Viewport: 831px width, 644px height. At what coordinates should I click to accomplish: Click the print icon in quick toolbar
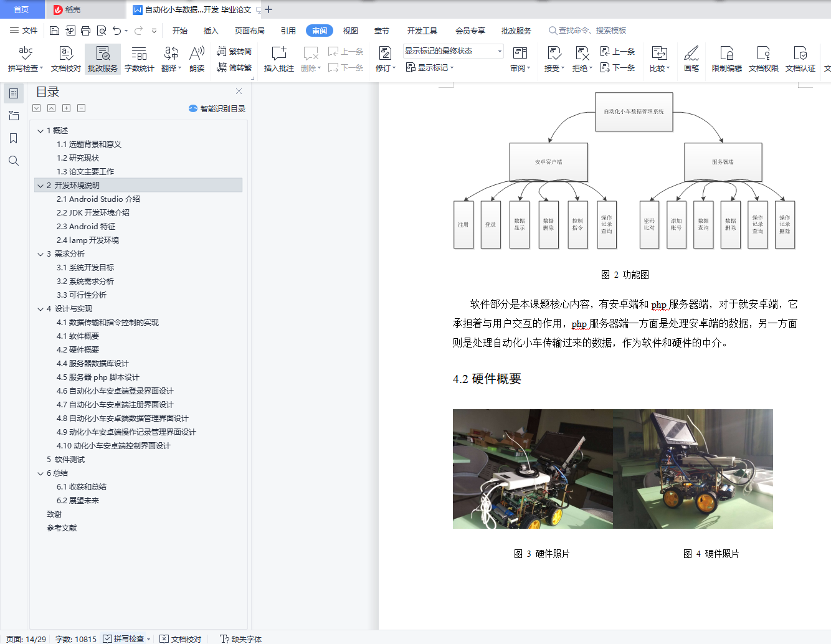pyautogui.click(x=85, y=31)
